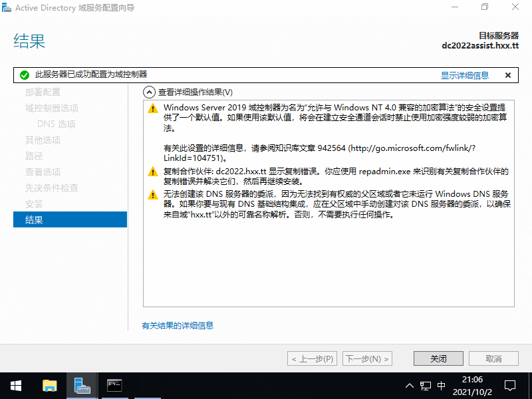The width and height of the screenshot is (532, 399).
Task: Select 安装 step in sidebar
Action: point(34,204)
